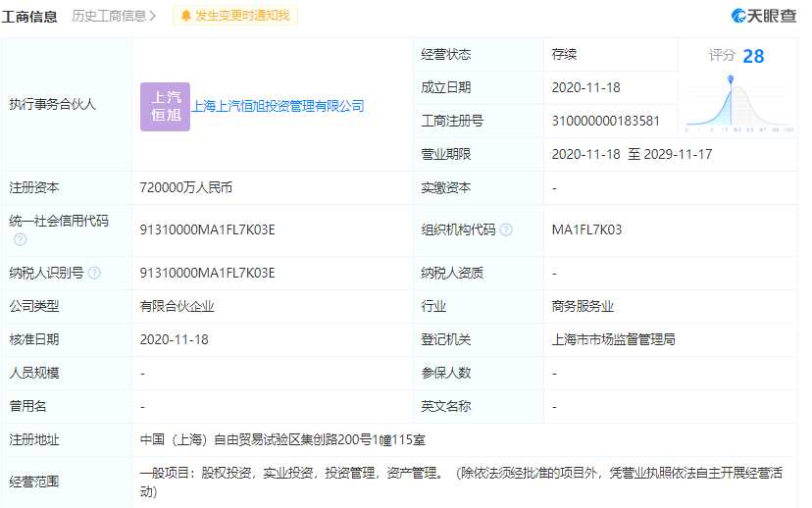Click help icon next to 统一社会信用代码
This screenshot has width=812, height=508.
click(x=21, y=238)
